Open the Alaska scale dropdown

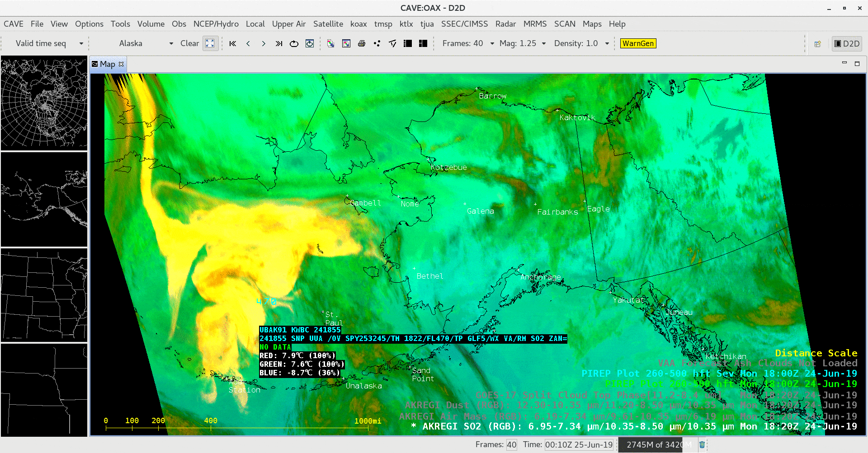[171, 43]
